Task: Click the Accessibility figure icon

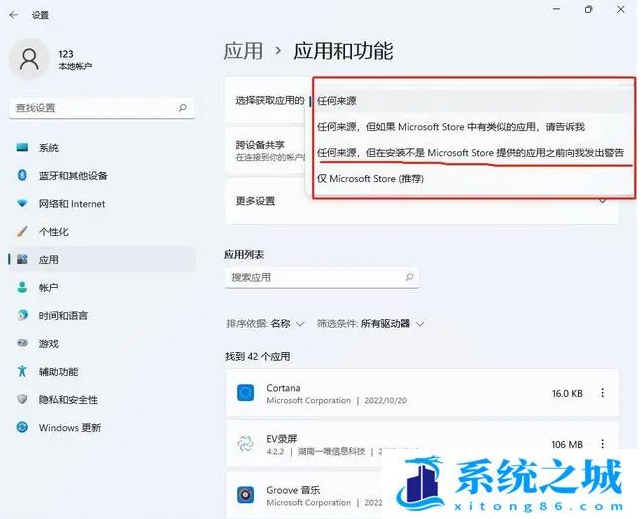Action: point(22,371)
